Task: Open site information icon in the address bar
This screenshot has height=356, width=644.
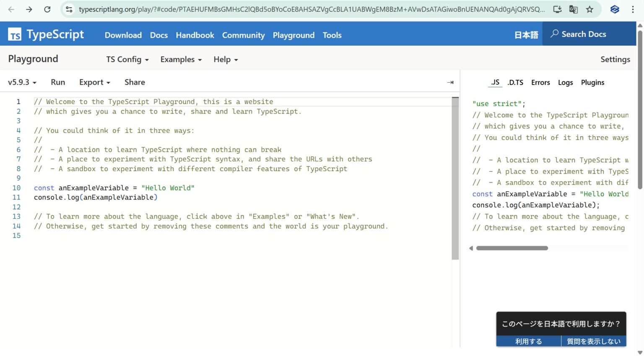Action: coord(68,9)
